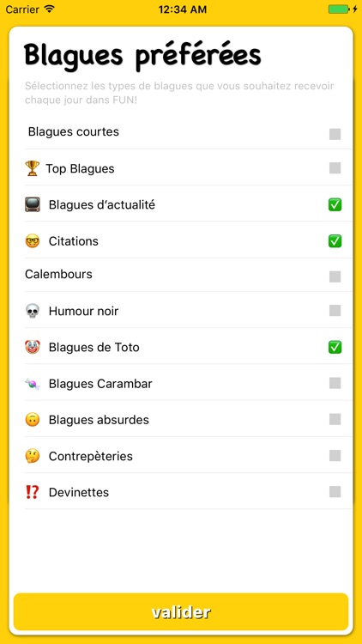Uncheck the Citations green checkbox
The width and height of the screenshot is (362, 644).
(x=335, y=241)
